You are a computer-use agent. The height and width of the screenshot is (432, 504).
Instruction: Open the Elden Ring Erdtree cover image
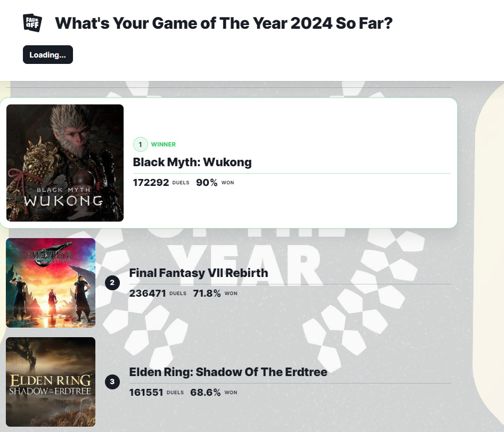[x=51, y=381]
